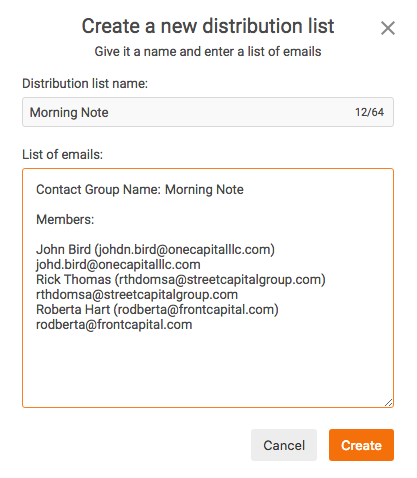
Task: Click the 'Create a new distribution list' heading
Action: (x=208, y=26)
